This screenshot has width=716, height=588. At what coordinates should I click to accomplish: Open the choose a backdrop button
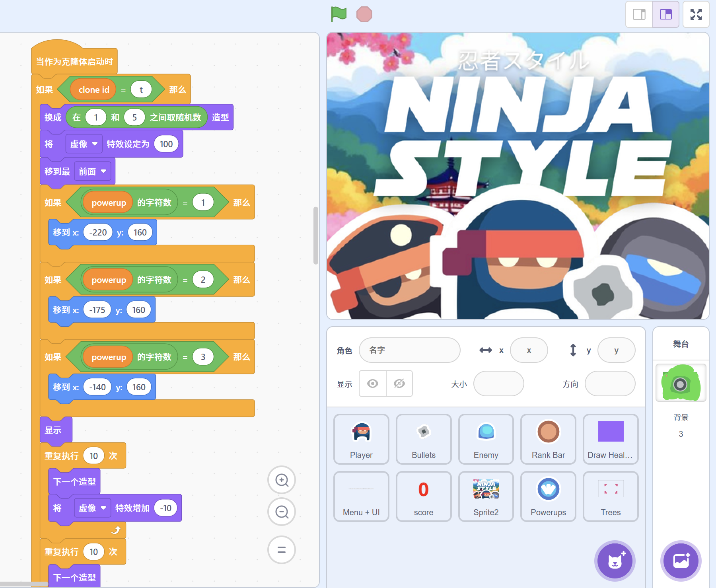(x=681, y=561)
